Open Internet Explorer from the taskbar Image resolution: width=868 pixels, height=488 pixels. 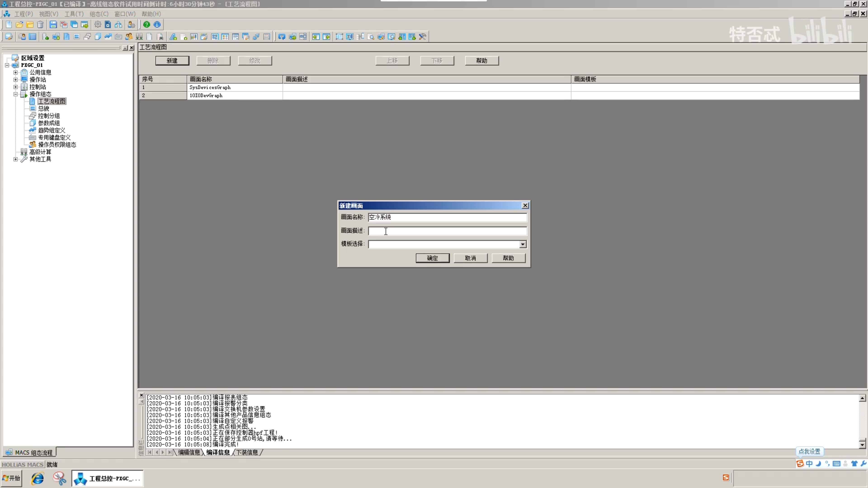[x=37, y=478]
